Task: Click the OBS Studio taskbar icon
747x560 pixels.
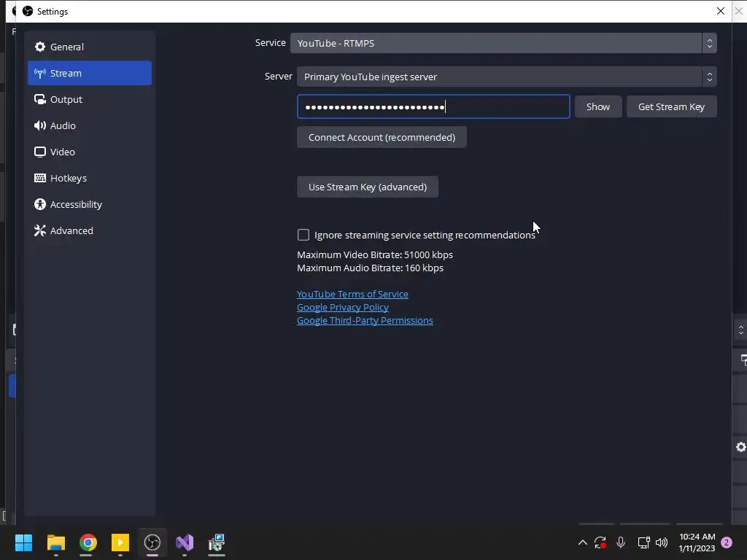Action: click(x=152, y=542)
